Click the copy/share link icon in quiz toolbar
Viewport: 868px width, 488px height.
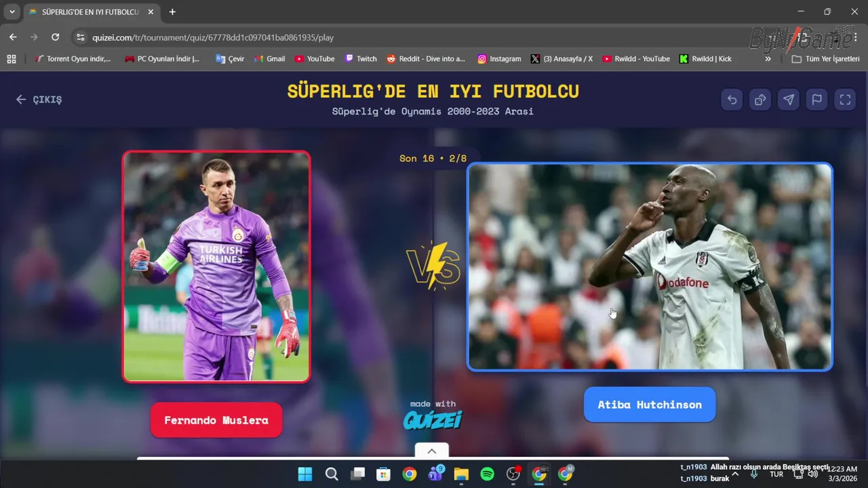(x=760, y=100)
